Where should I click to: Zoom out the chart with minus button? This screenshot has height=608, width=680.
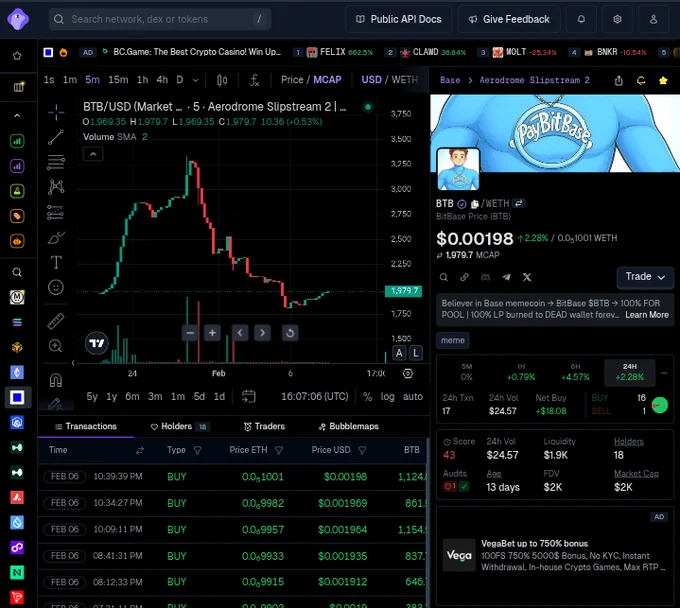pos(190,333)
